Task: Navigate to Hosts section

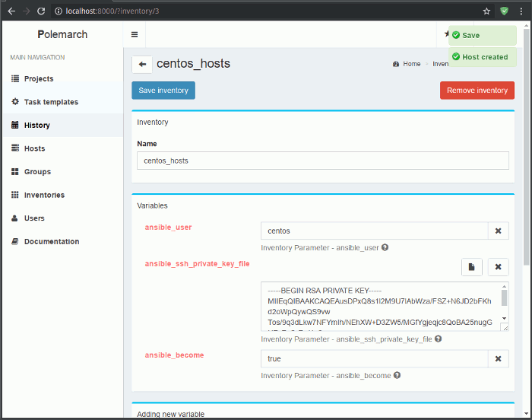Action: (34, 149)
